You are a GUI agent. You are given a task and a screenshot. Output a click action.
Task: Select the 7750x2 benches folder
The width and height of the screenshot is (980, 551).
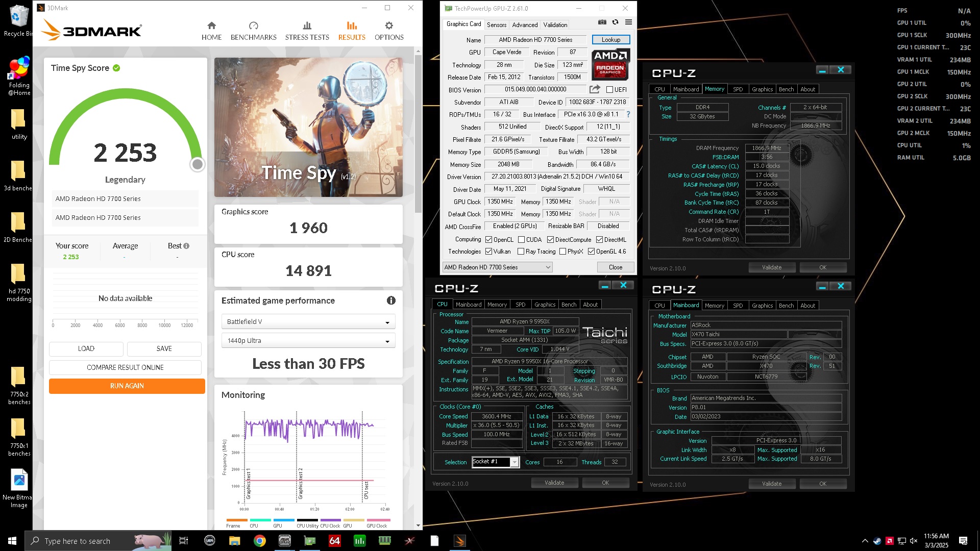19,386
